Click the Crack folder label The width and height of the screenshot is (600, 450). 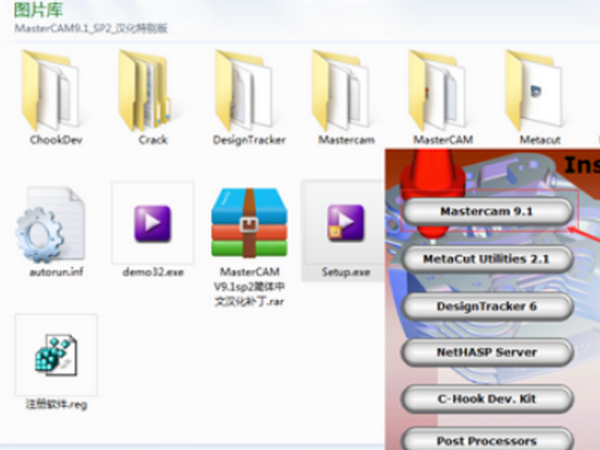(153, 140)
